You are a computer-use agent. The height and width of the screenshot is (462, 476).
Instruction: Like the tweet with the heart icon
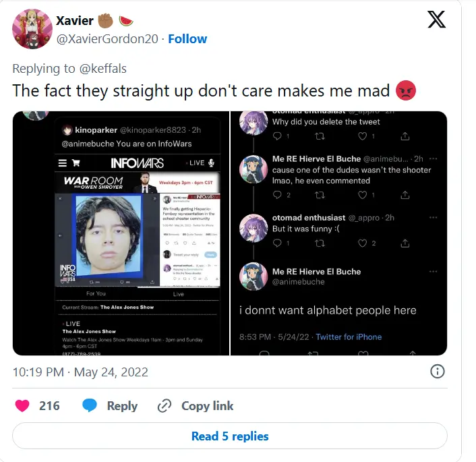coord(22,405)
